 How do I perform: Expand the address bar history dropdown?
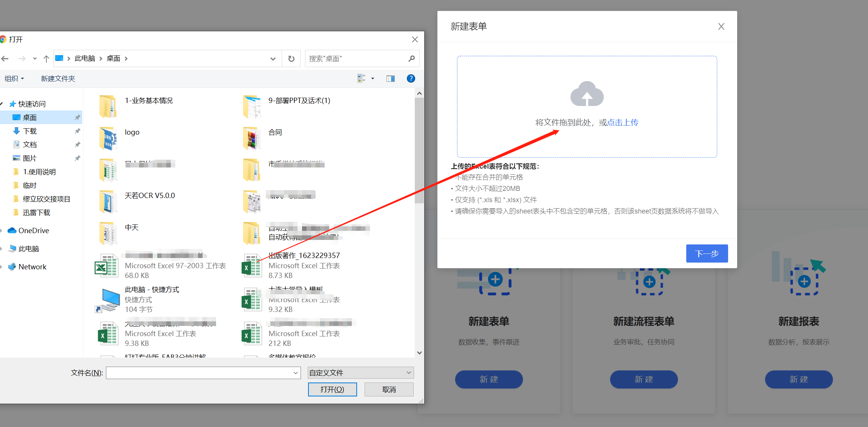pyautogui.click(x=273, y=59)
